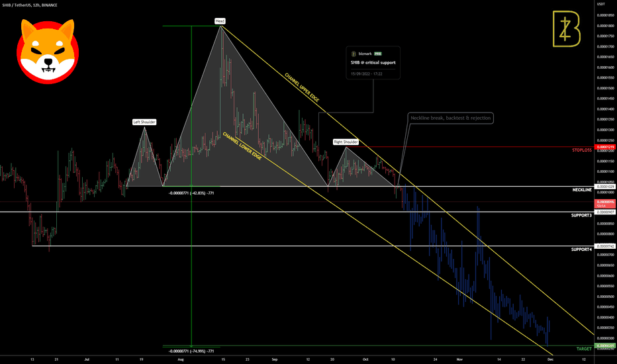Click Oct on the time axis
Image resolution: width=617 pixels, height=364 pixels.
click(x=365, y=359)
